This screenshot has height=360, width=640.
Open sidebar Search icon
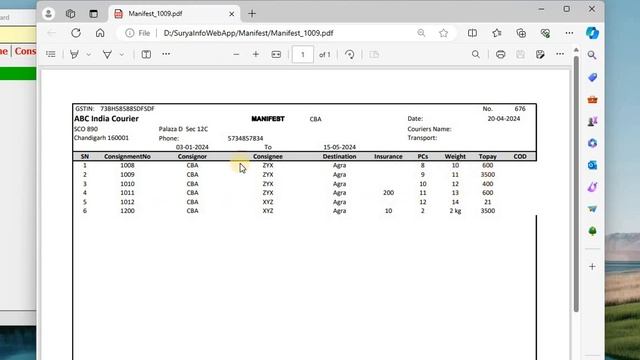[592, 55]
